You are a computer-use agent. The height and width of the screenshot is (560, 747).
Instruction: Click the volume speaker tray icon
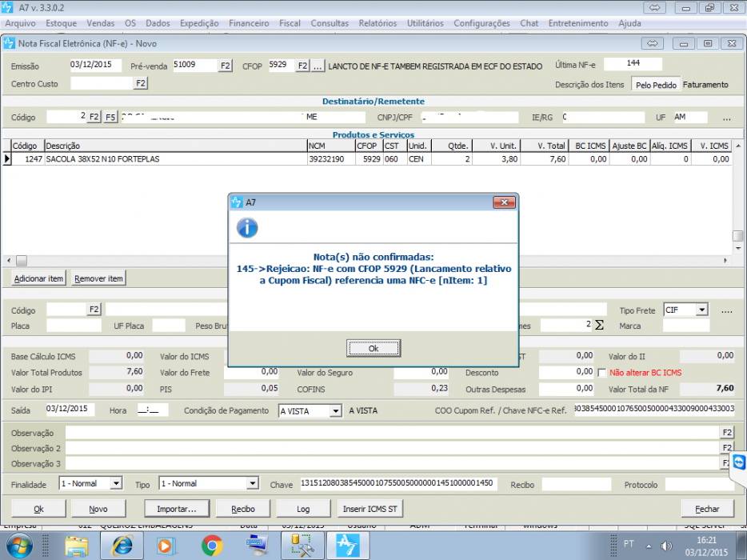[x=666, y=546]
